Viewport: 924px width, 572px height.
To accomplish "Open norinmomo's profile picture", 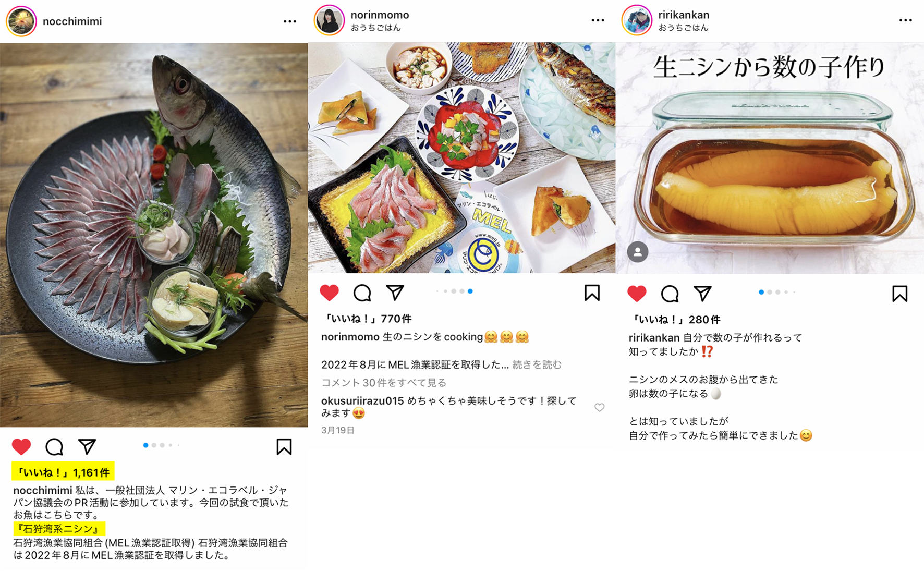I will (x=329, y=20).
